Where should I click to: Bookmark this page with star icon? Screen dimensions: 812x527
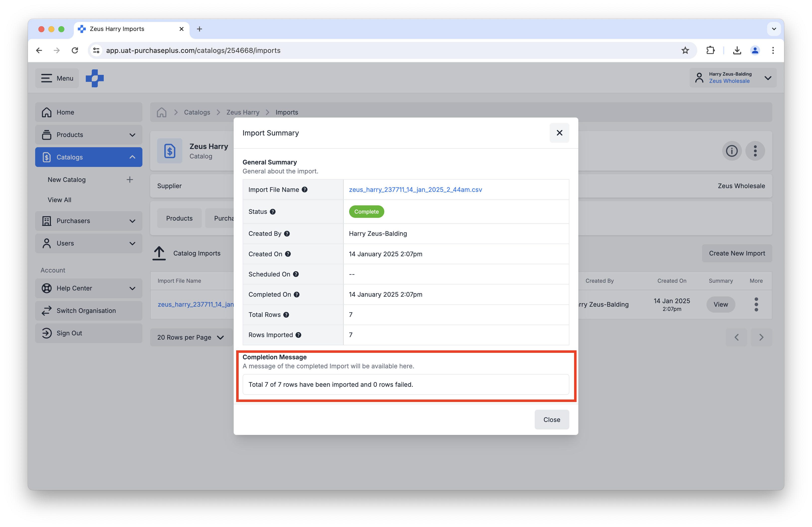(685, 50)
